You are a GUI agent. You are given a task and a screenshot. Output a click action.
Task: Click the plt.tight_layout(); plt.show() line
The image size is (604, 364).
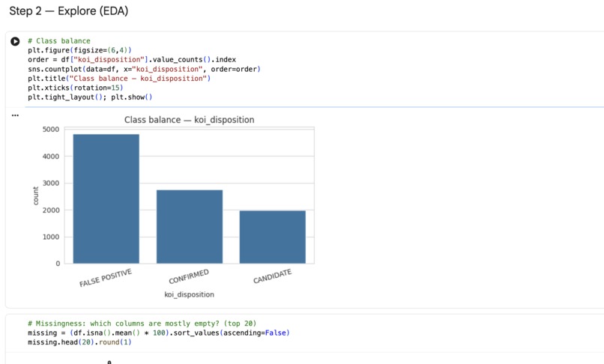pos(90,97)
